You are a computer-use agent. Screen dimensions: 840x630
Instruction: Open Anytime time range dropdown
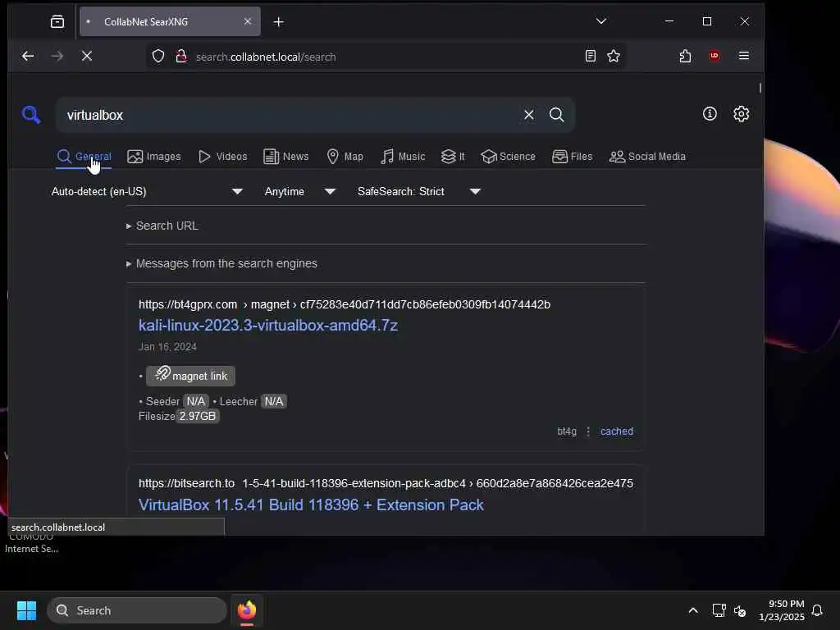pos(300,191)
